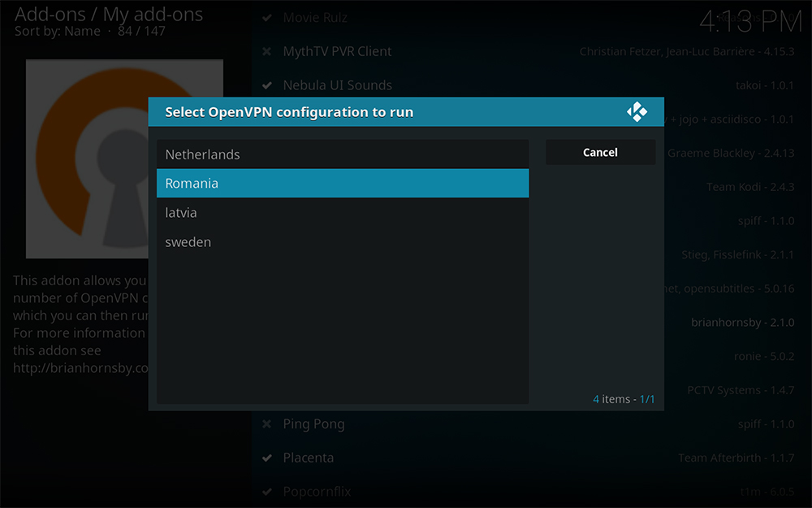The height and width of the screenshot is (508, 812).
Task: Click the 'Graeme Blackley - 2.4.13' text
Action: [x=730, y=153]
